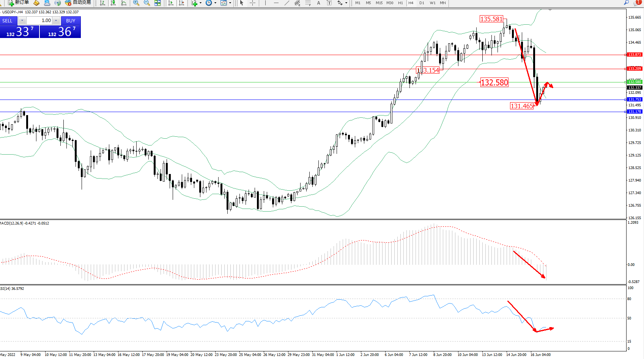
Task: Open the templates dropdown arrow
Action: click(x=230, y=3)
